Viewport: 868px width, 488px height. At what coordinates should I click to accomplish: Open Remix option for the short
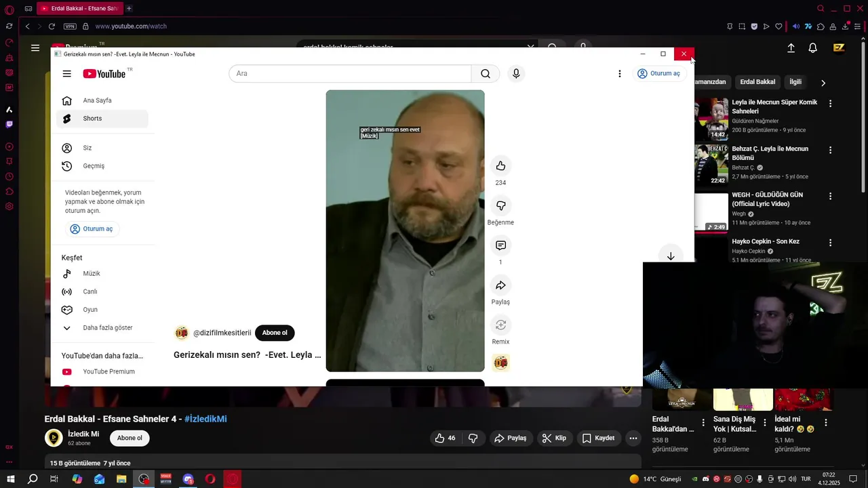[x=500, y=325]
